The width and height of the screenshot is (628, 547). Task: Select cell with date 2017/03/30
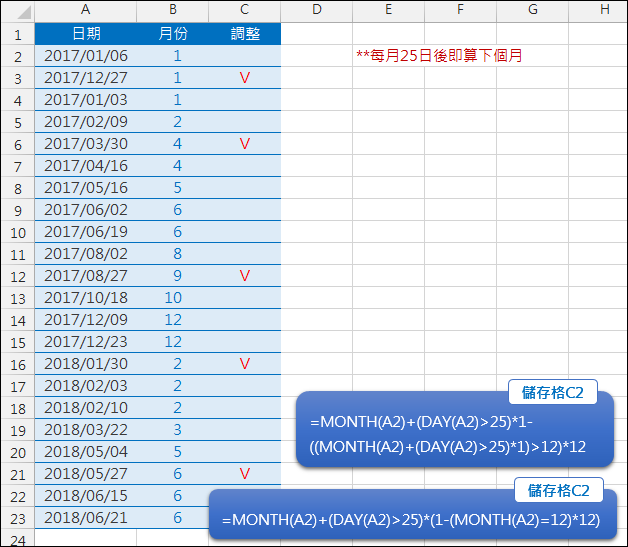86,144
